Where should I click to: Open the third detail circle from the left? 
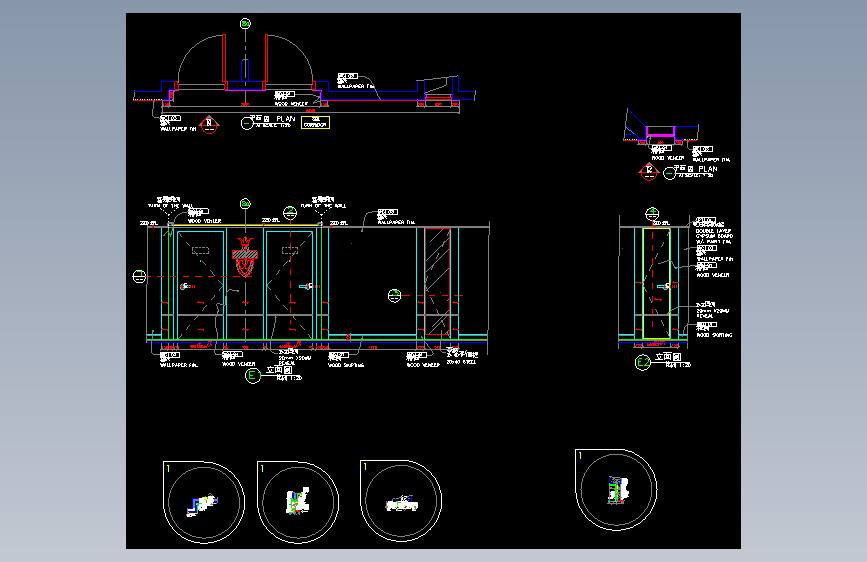401,501
